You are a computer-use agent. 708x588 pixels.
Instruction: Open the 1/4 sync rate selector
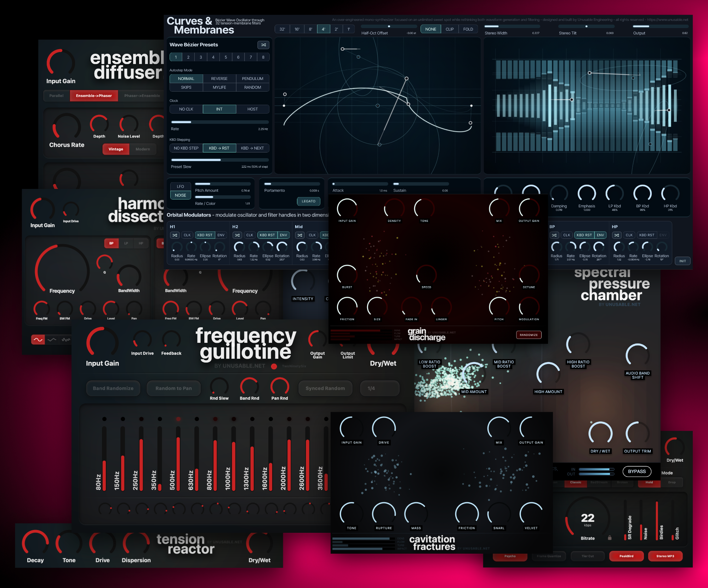point(379,388)
